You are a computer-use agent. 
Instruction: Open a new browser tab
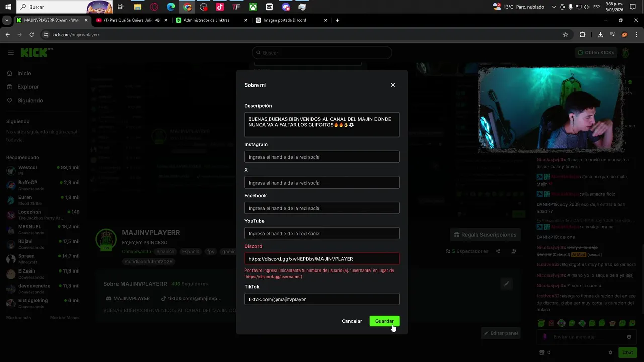[337, 20]
